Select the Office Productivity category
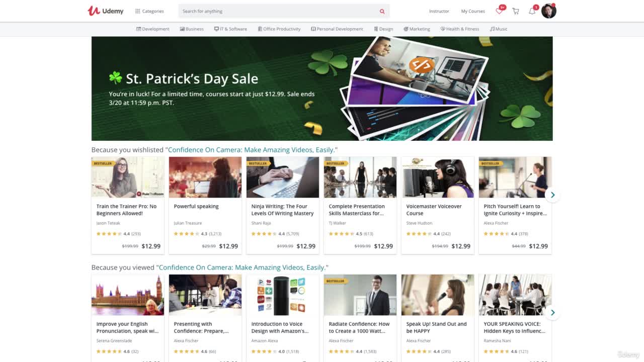The image size is (644, 362). coord(279,29)
